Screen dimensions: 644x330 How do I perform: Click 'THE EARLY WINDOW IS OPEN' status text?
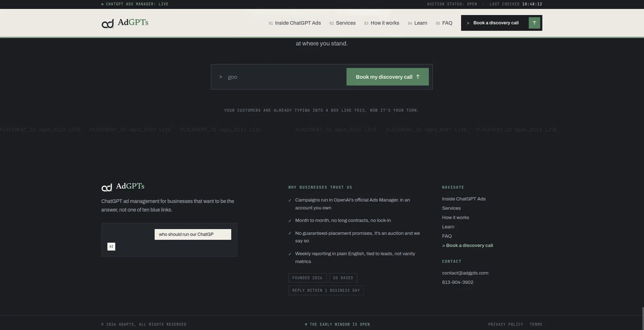pyautogui.click(x=337, y=324)
